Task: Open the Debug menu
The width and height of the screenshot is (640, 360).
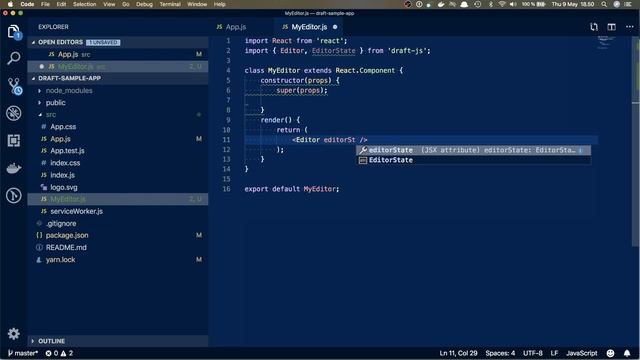Action: [144, 4]
